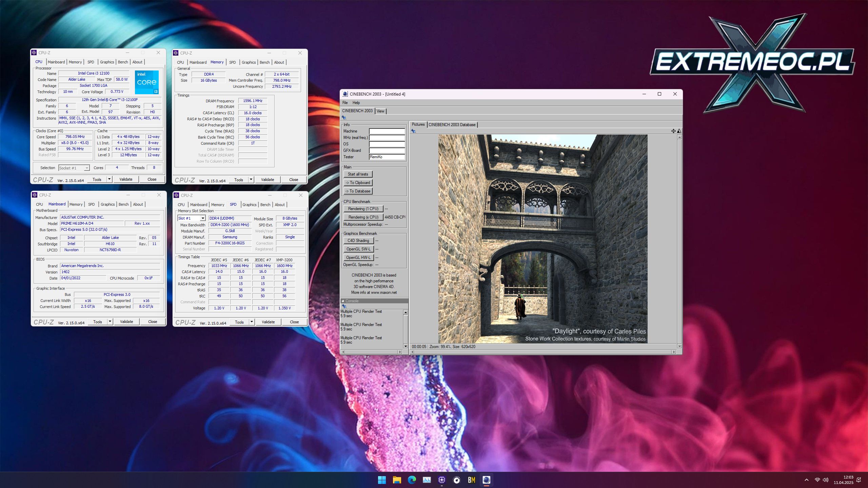The width and height of the screenshot is (868, 488).
Task: Open the notification bell icon
Action: [859, 480]
